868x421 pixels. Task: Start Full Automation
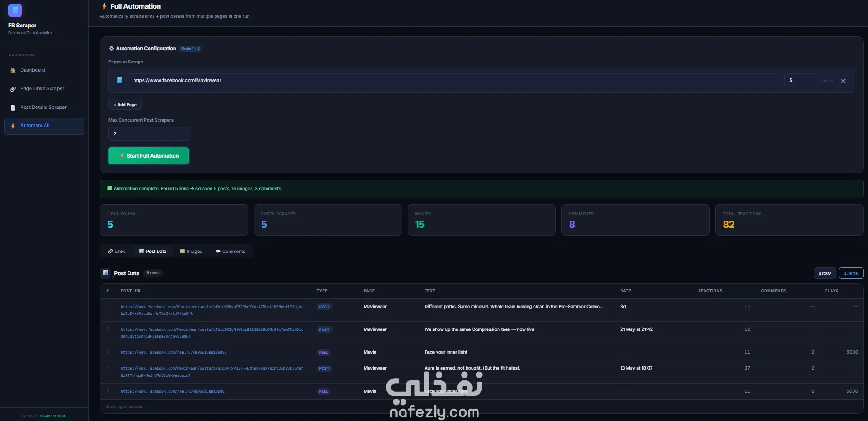(149, 156)
